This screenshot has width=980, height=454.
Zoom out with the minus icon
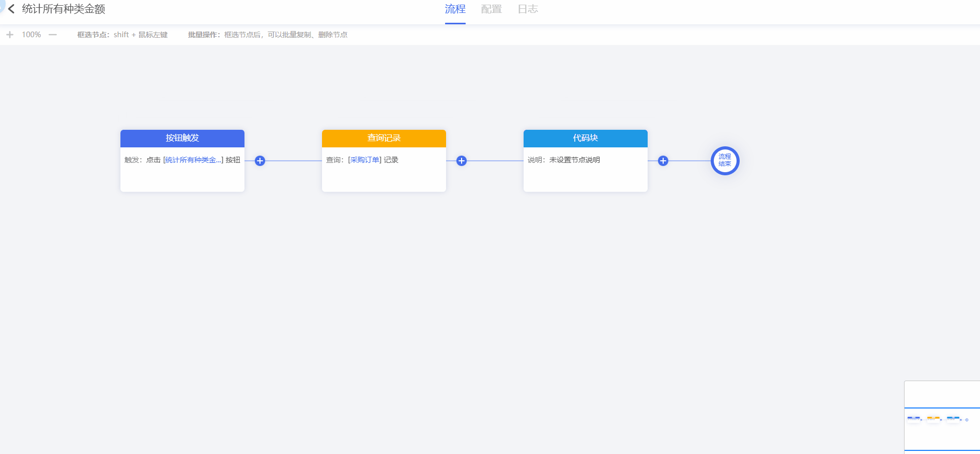(x=53, y=35)
